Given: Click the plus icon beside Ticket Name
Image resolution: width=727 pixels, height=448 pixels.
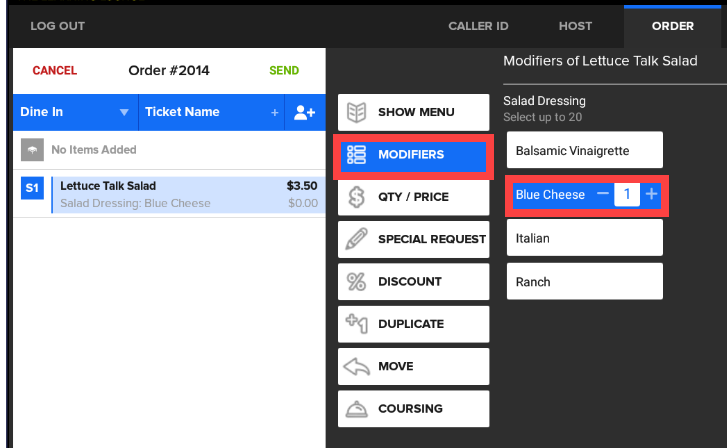Looking at the screenshot, I should (275, 113).
